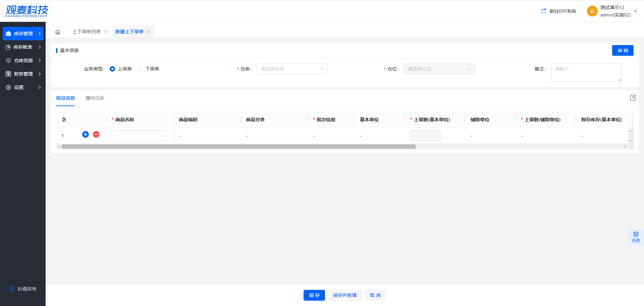Screen dimensions: 644x306
Task: Open the column settings icon in table header
Action: point(64,120)
